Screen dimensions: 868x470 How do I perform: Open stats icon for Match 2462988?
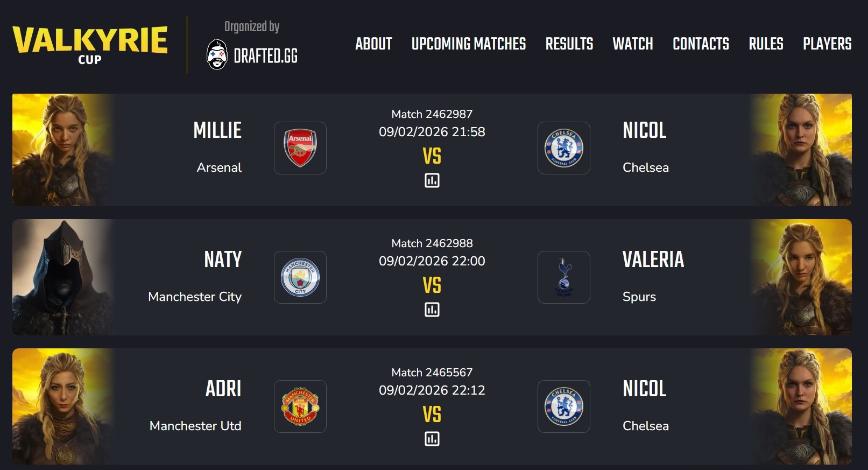tap(432, 310)
